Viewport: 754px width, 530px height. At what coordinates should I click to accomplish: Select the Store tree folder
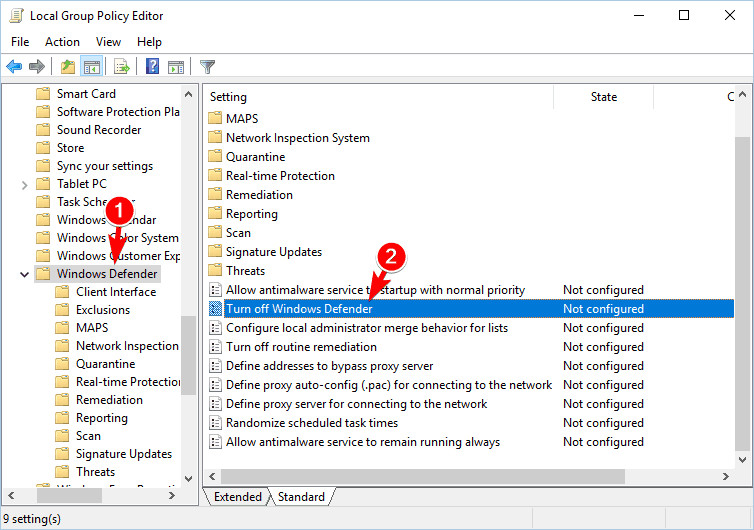click(x=70, y=148)
